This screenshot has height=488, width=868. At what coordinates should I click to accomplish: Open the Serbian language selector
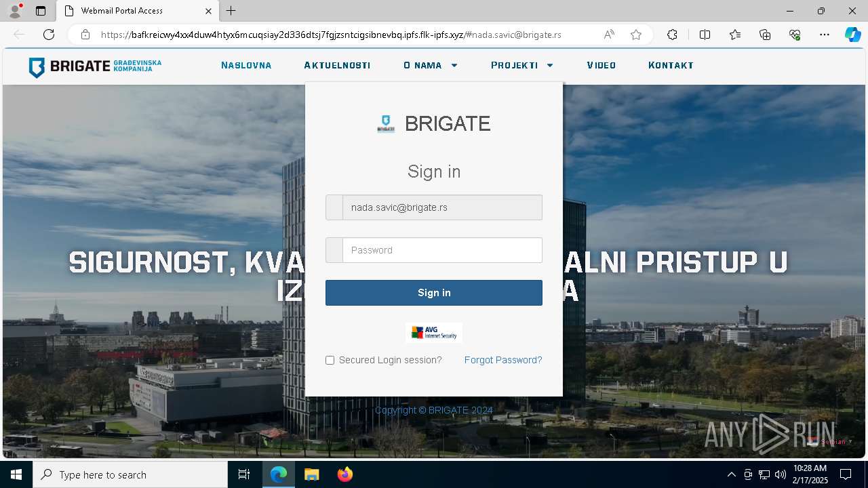click(830, 442)
